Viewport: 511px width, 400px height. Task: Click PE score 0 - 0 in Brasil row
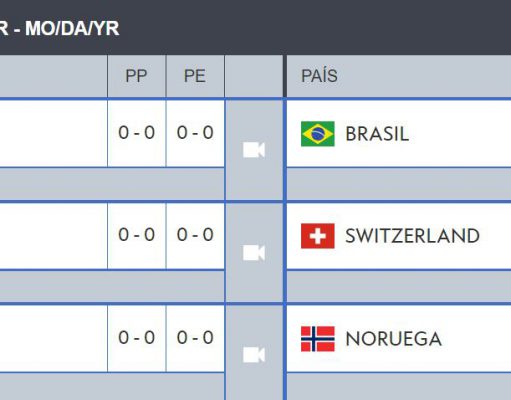[x=195, y=133]
